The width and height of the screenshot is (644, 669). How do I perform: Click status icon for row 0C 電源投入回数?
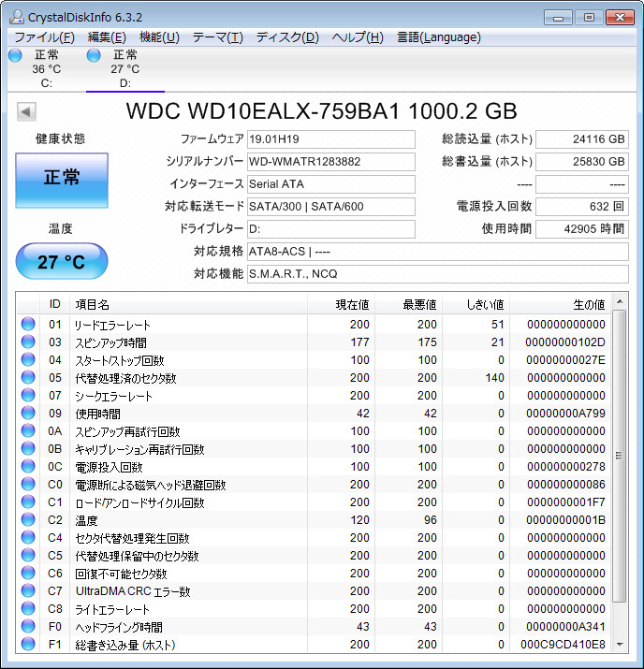[x=28, y=466]
